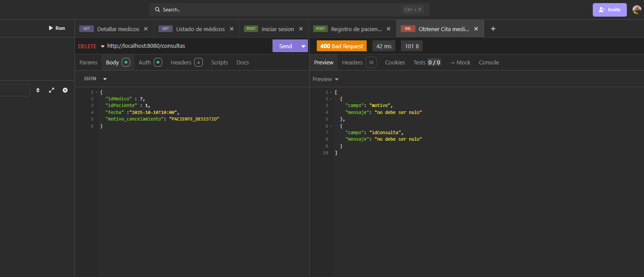This screenshot has width=644, height=277.
Task: Collapse the response array at line 1
Action: (331, 92)
